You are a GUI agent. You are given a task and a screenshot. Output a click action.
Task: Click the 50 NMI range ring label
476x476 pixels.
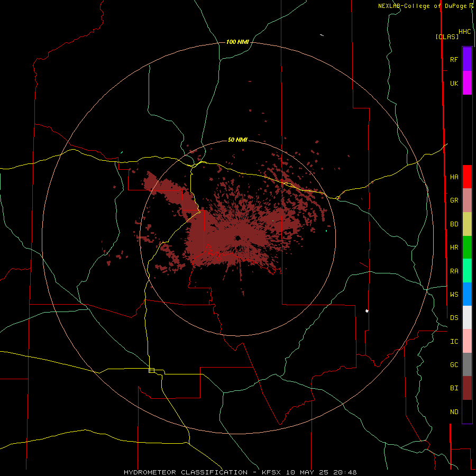coord(237,140)
